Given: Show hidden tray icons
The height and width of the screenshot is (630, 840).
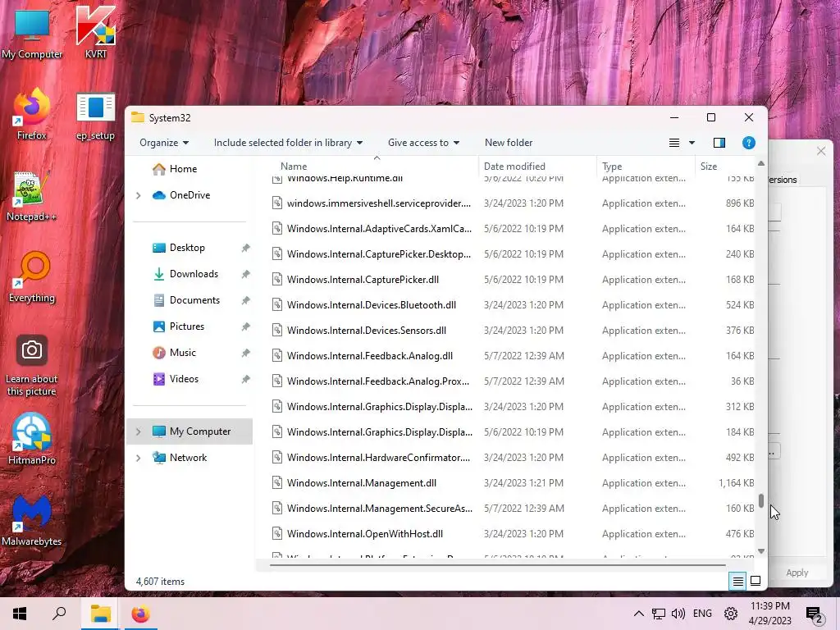Looking at the screenshot, I should (638, 614).
